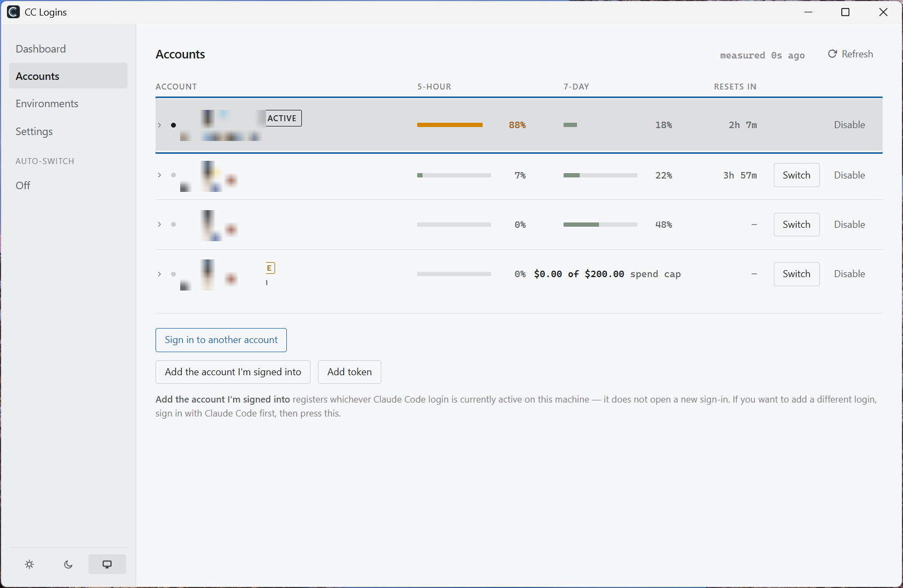This screenshot has height=588, width=903.
Task: Select the light theme sun icon
Action: pos(29,564)
